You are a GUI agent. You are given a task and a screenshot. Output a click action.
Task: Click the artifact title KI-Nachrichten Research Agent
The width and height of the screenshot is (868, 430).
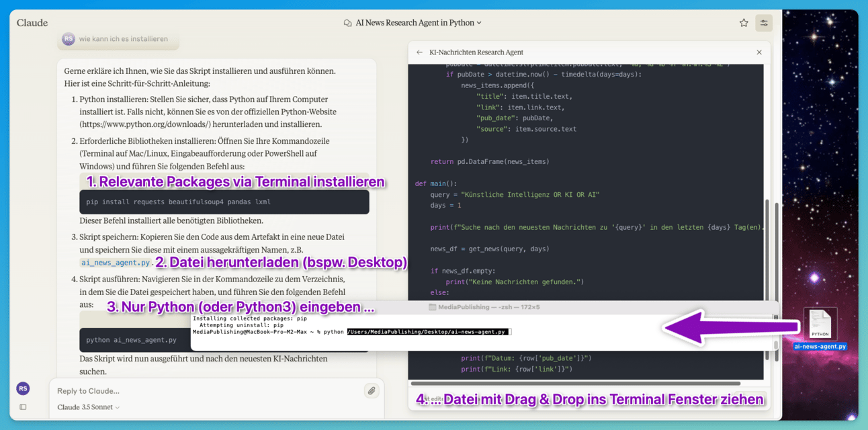pyautogui.click(x=476, y=52)
